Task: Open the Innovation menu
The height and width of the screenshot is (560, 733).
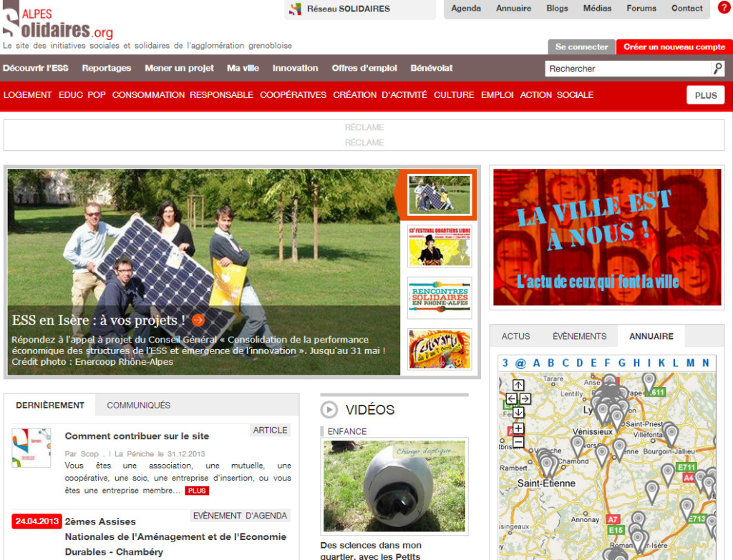Action: 296,68
